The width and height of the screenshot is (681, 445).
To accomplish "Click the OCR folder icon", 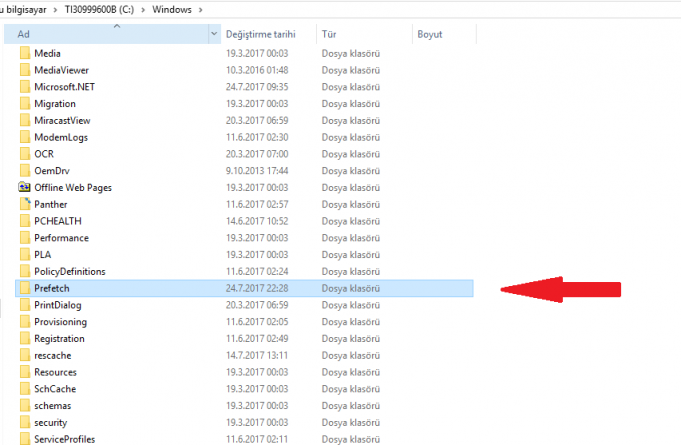I will (x=25, y=154).
